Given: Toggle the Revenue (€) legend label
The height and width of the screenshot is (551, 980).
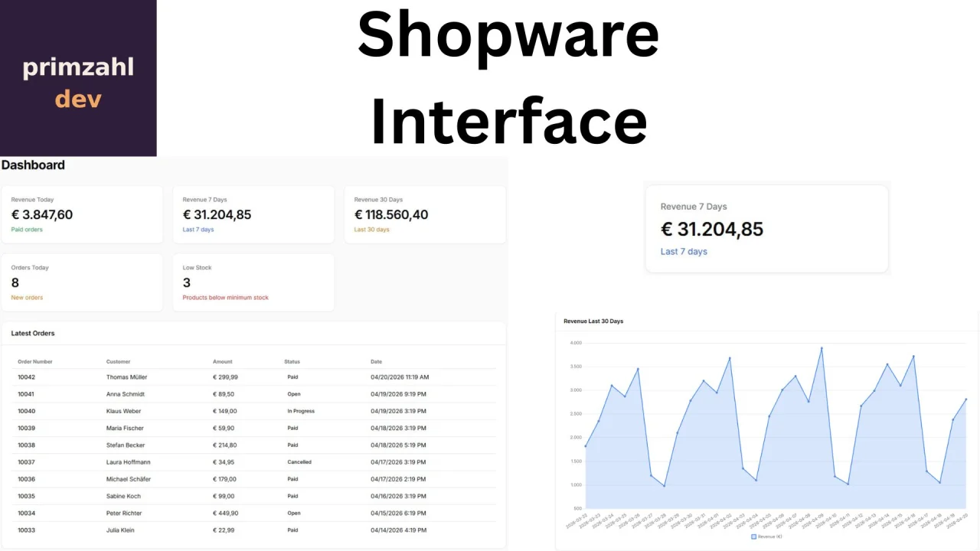Looking at the screenshot, I should tap(769, 537).
